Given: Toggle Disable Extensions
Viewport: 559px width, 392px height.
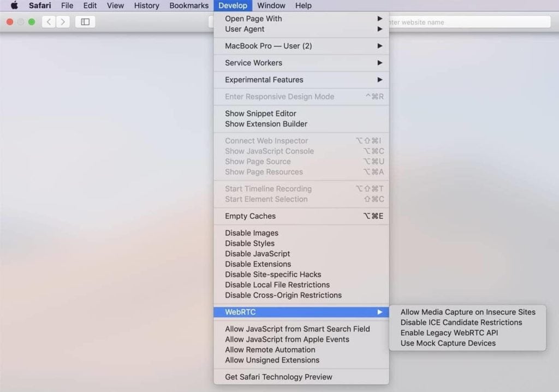Looking at the screenshot, I should click(301, 264).
